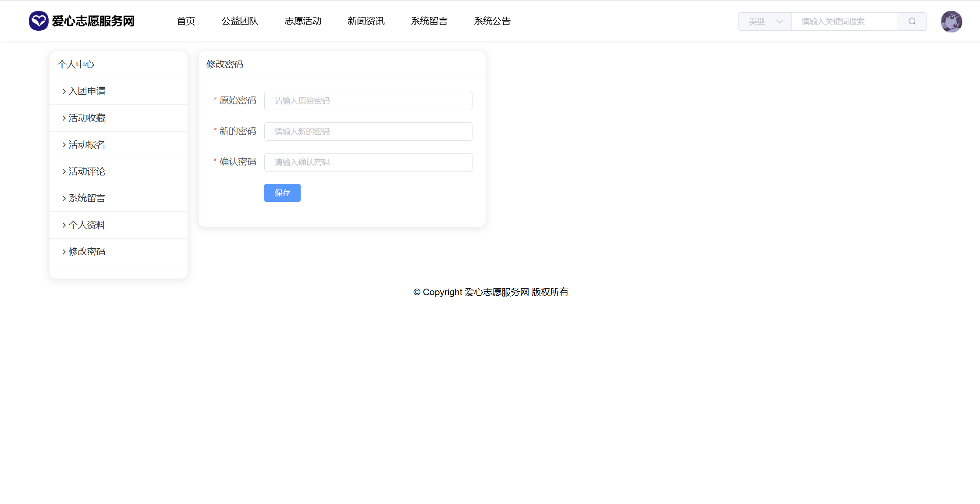
Task: Open 系统公告 navigation item
Action: 492,21
